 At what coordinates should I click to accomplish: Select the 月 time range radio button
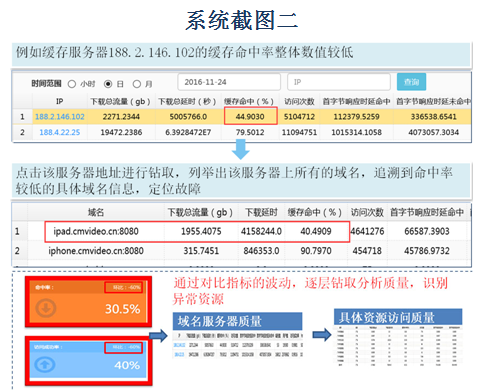point(137,84)
